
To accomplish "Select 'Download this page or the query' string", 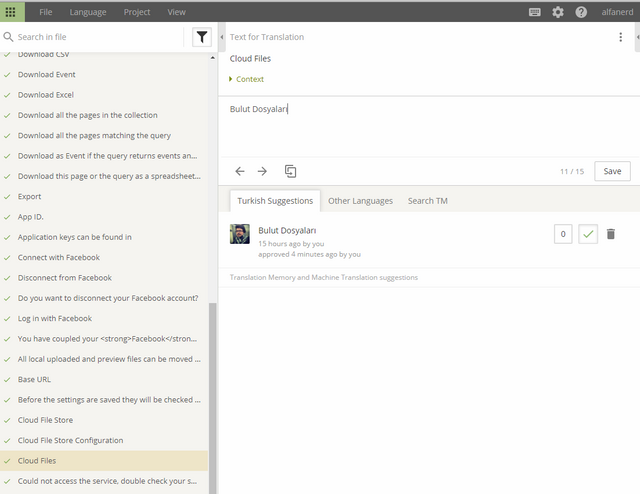I will click(x=104, y=176).
